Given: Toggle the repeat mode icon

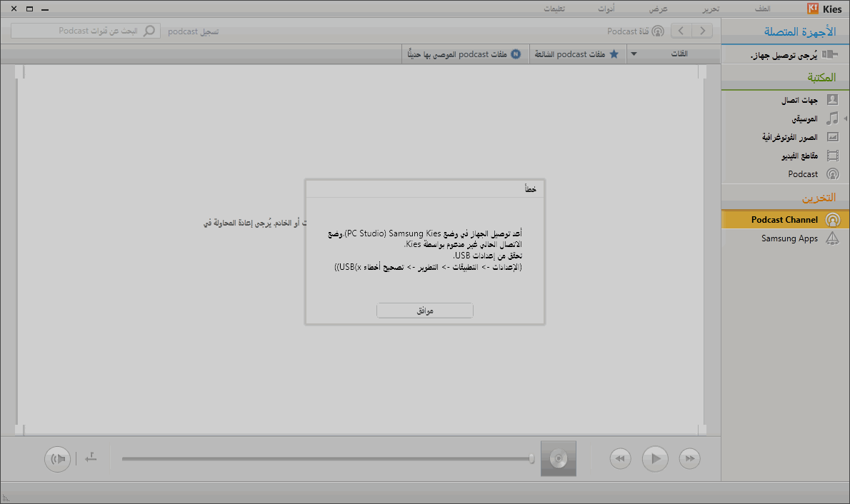Looking at the screenshot, I should coord(91,458).
